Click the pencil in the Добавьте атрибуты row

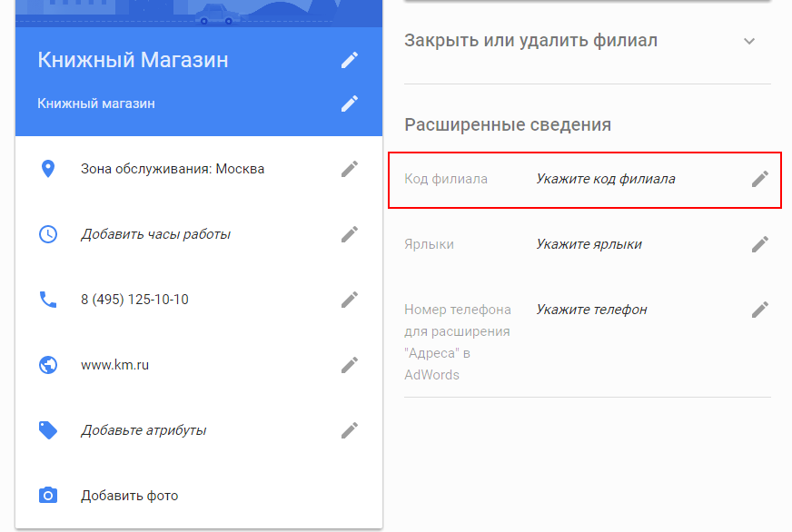pos(350,430)
